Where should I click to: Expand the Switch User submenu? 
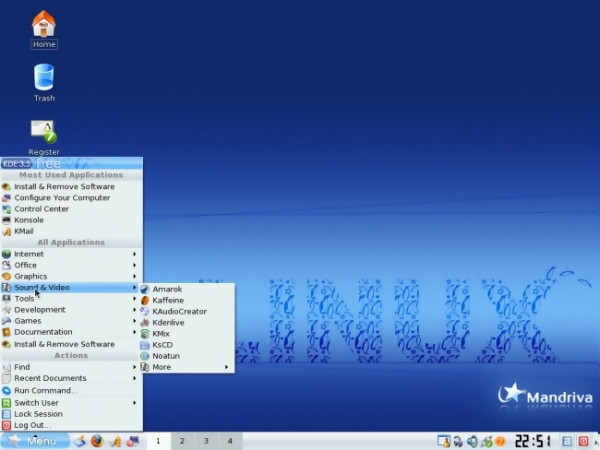click(x=37, y=402)
